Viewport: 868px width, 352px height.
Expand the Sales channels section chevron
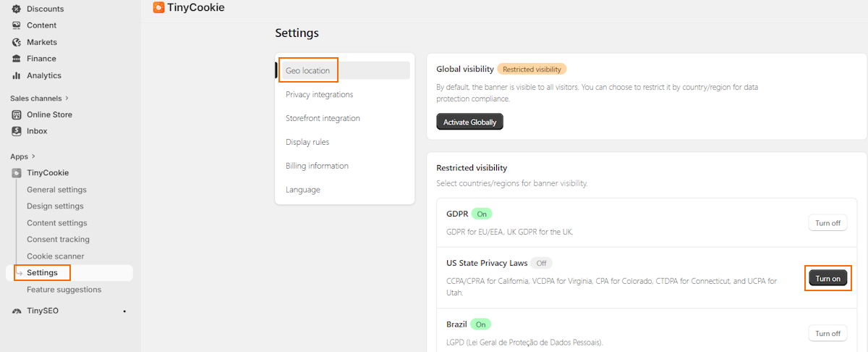tap(67, 98)
